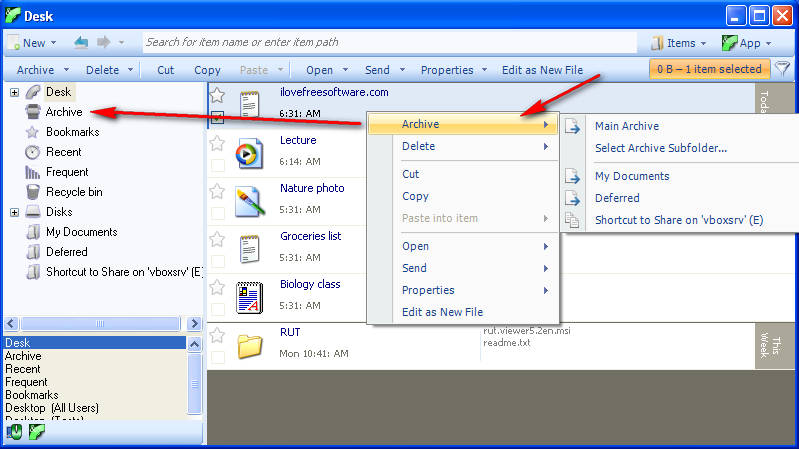The image size is (799, 449).
Task: Click the back navigation arrow icon
Action: [x=81, y=43]
